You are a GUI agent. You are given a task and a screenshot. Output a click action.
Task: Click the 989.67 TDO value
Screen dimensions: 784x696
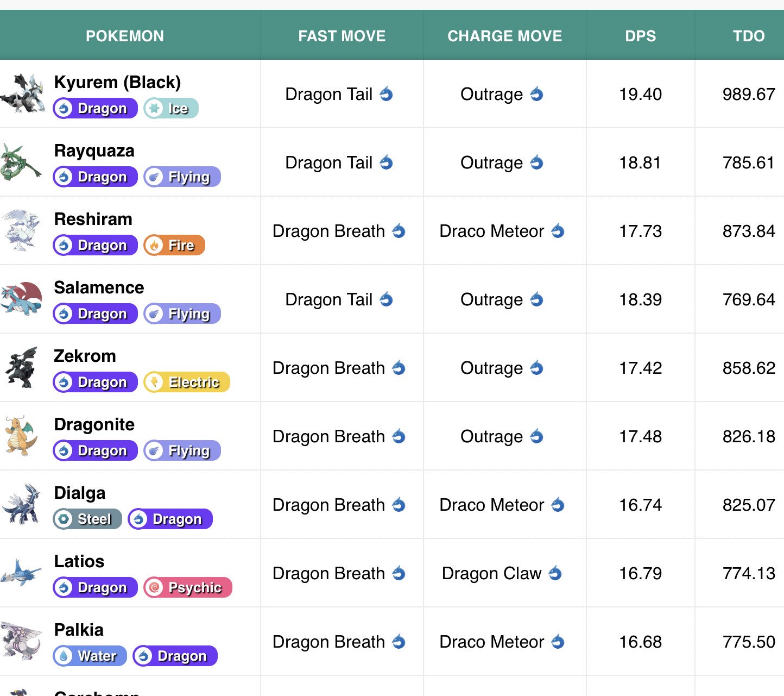coord(749,94)
